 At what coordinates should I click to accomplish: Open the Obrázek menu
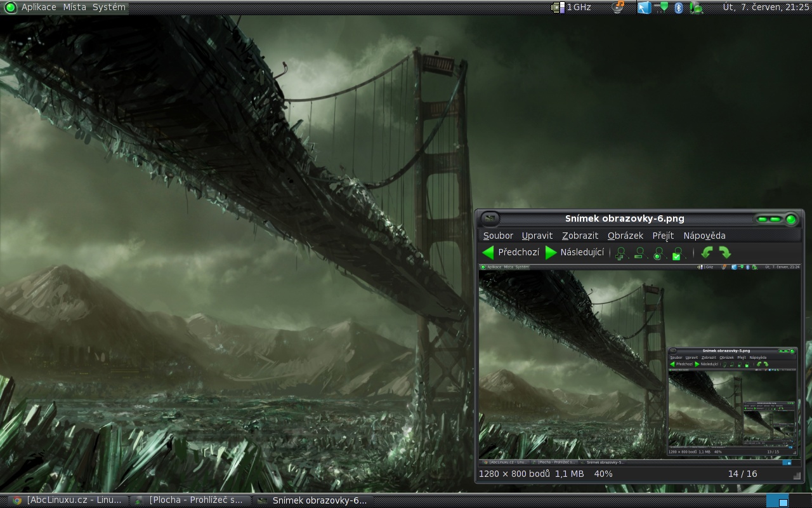click(625, 236)
